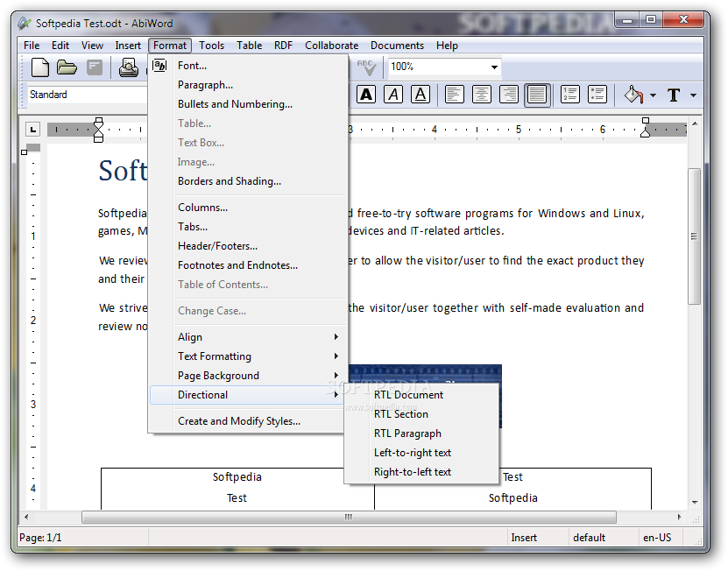The image size is (728, 571).
Task: Click the Standard style combo box
Action: pos(88,95)
